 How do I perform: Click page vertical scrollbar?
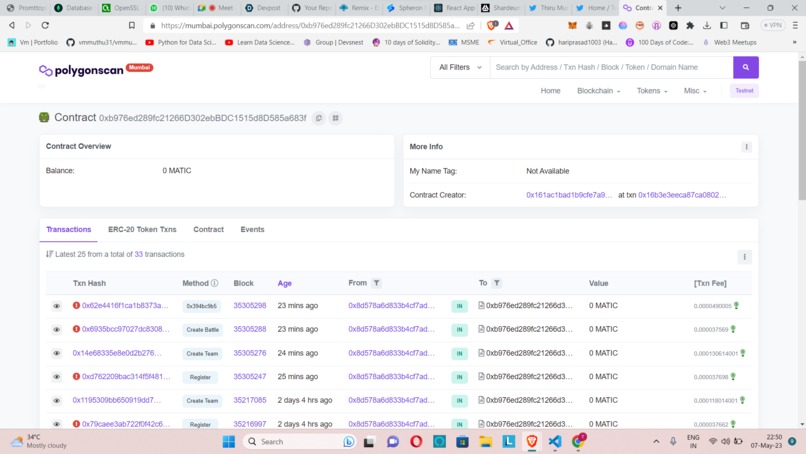pos(802,130)
